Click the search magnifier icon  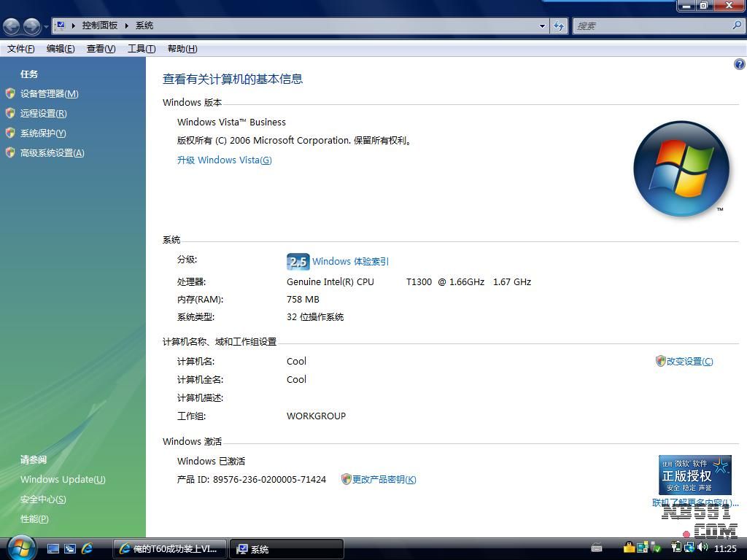(x=736, y=26)
